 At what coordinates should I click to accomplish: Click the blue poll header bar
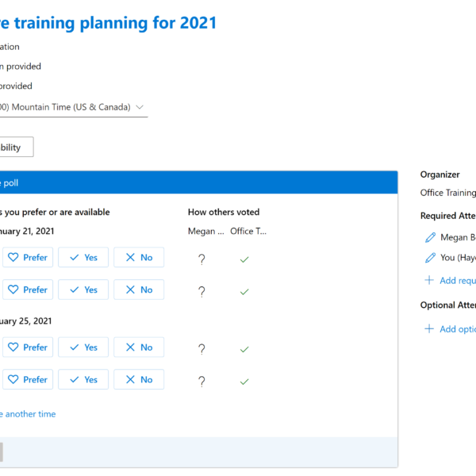(x=199, y=182)
